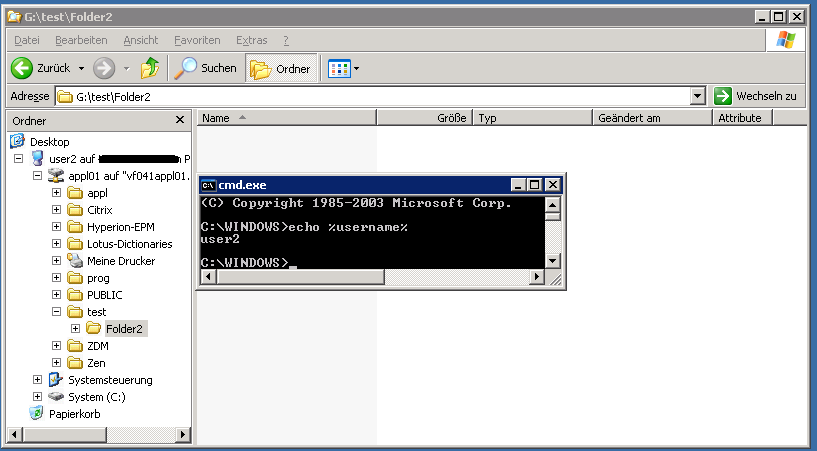Collapse the test folder node
The height and width of the screenshot is (451, 817).
point(56,311)
